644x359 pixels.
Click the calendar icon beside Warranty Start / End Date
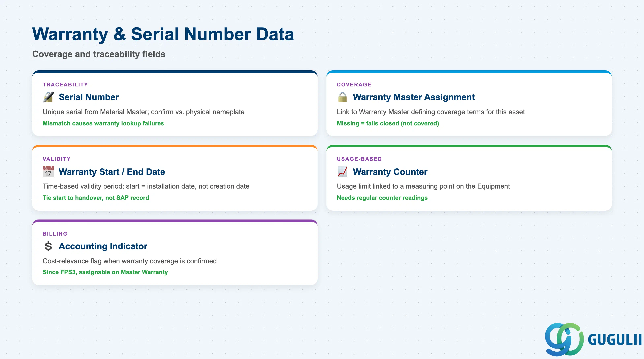[x=48, y=171]
